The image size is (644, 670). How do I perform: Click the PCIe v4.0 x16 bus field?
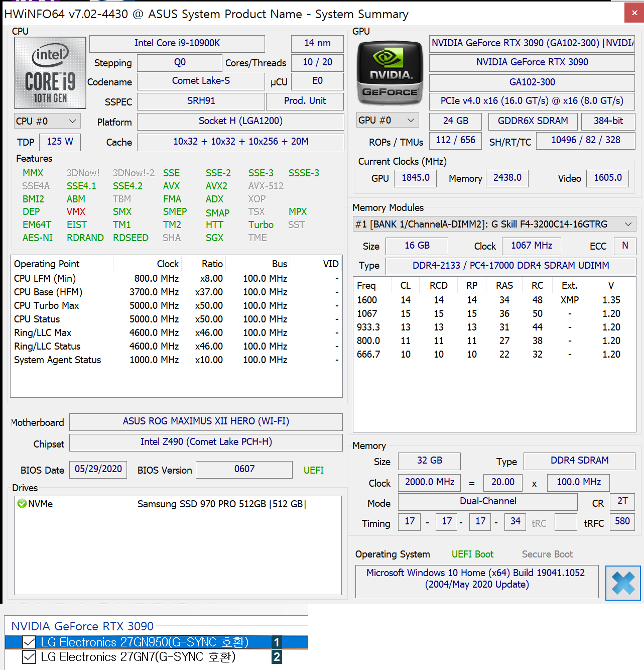coord(532,101)
